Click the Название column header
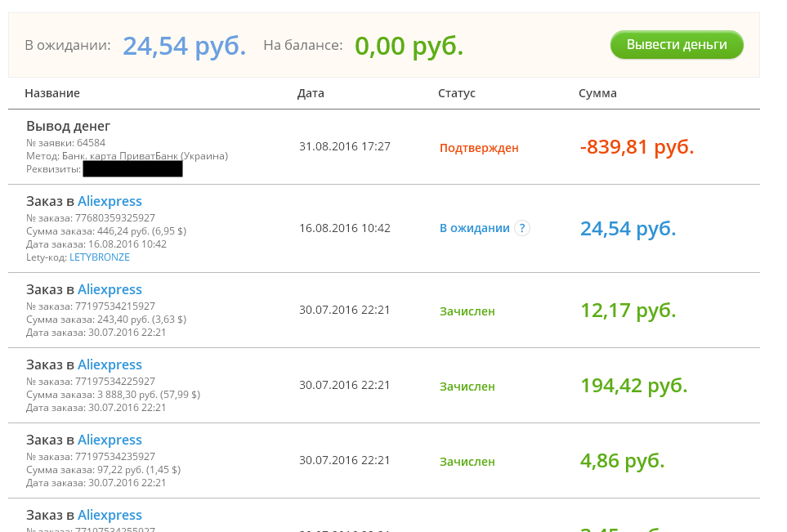 52,93
